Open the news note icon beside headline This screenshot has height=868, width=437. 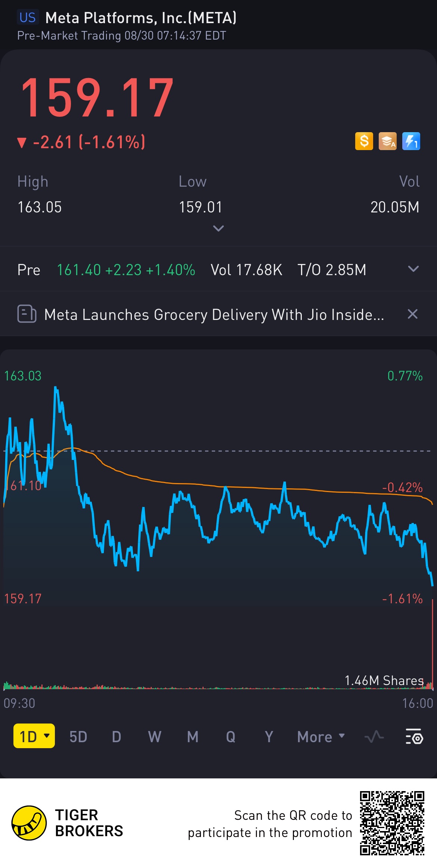(x=27, y=314)
